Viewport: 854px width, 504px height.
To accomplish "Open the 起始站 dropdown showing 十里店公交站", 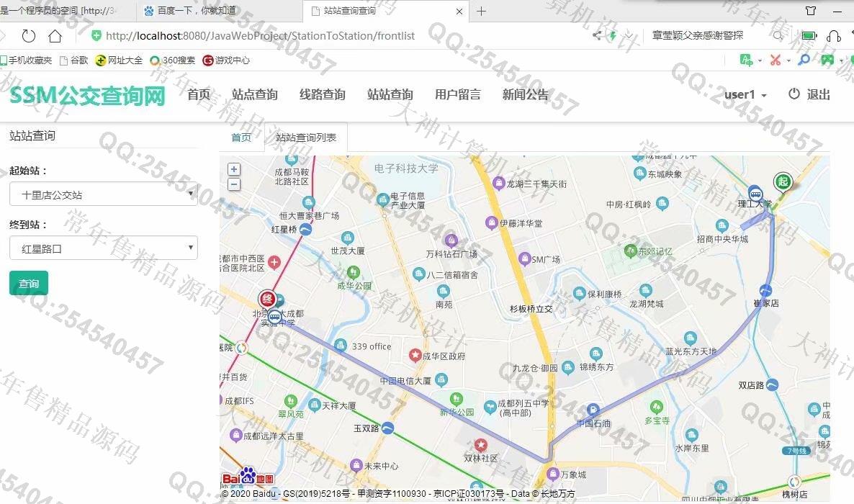I will 104,194.
